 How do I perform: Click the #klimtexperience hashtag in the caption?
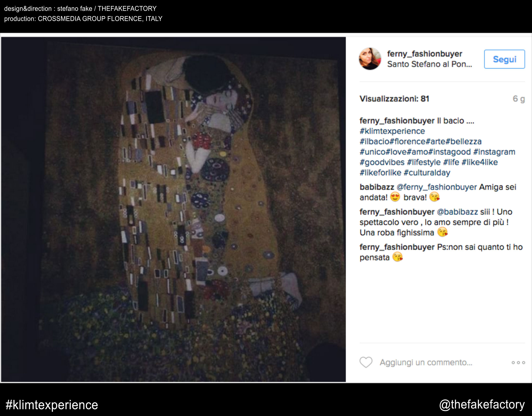392,131
